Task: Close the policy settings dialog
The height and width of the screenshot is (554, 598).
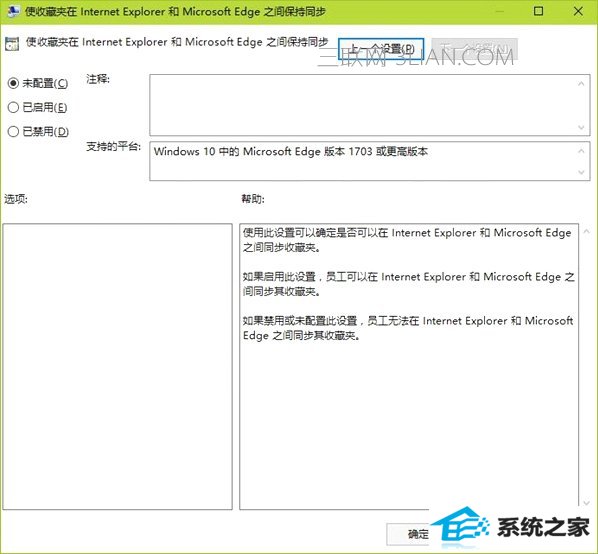Action: [x=578, y=11]
